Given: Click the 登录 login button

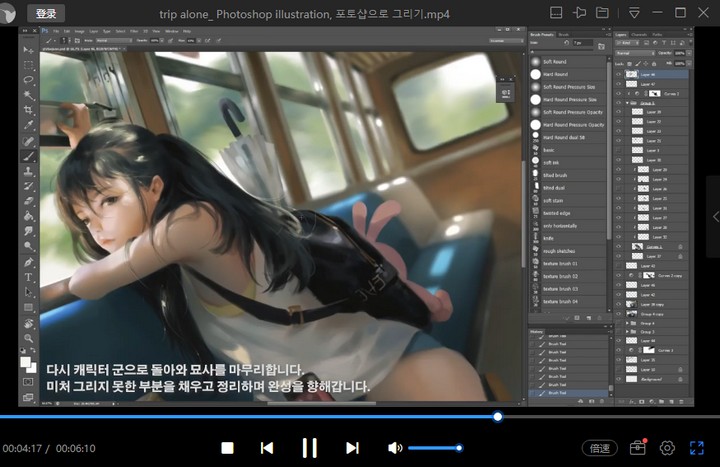Looking at the screenshot, I should pos(46,14).
